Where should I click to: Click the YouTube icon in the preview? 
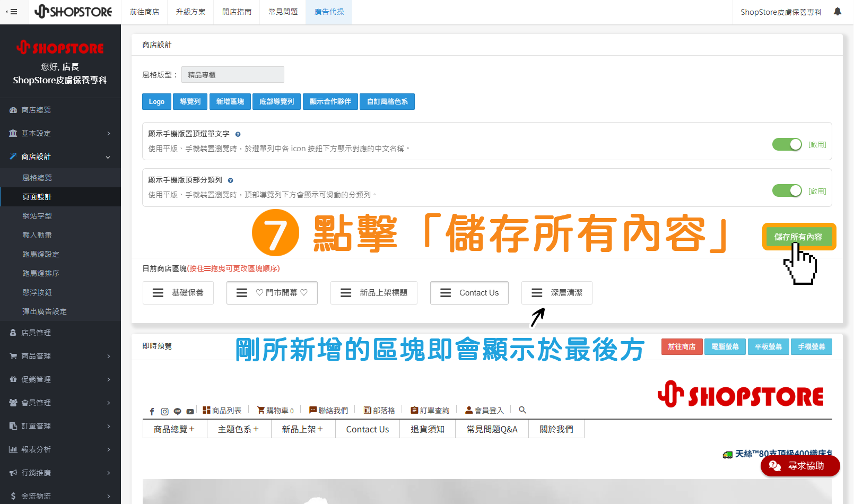[190, 412]
